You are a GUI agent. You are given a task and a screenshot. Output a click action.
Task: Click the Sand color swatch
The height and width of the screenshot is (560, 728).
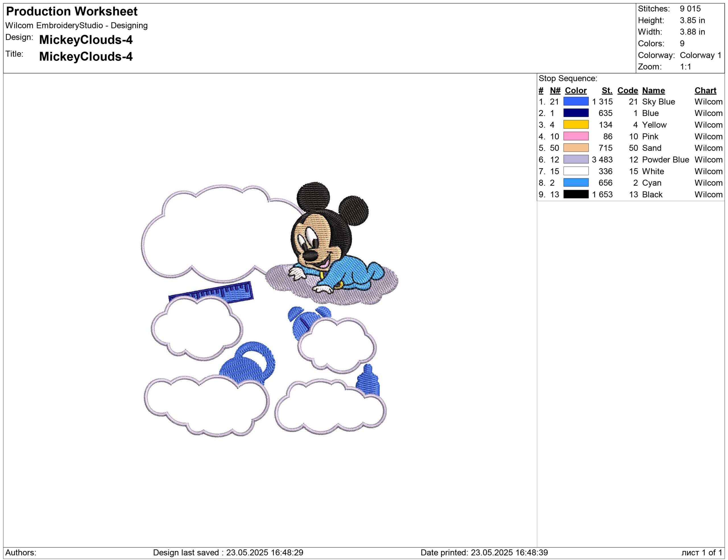pos(576,148)
